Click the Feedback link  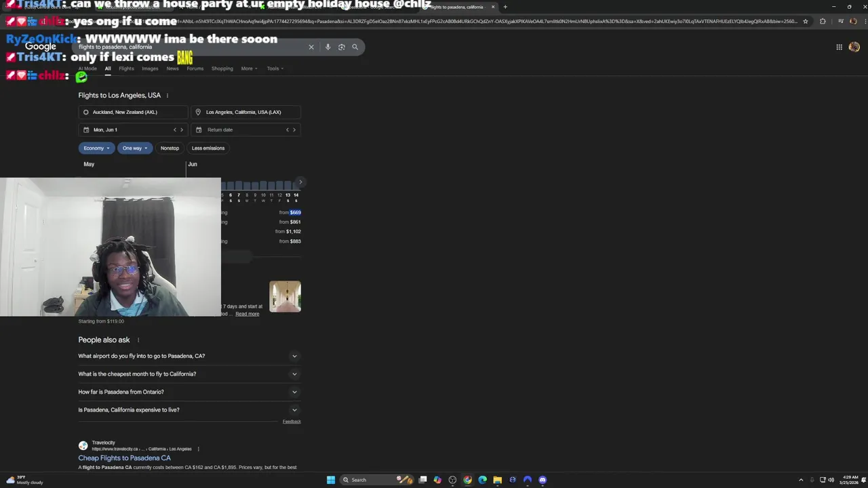pyautogui.click(x=292, y=422)
